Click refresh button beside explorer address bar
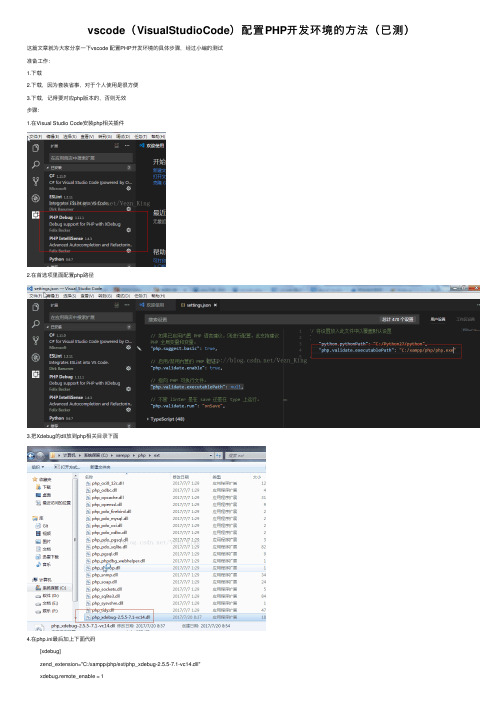This screenshot has height=713, width=504. pos(219,455)
